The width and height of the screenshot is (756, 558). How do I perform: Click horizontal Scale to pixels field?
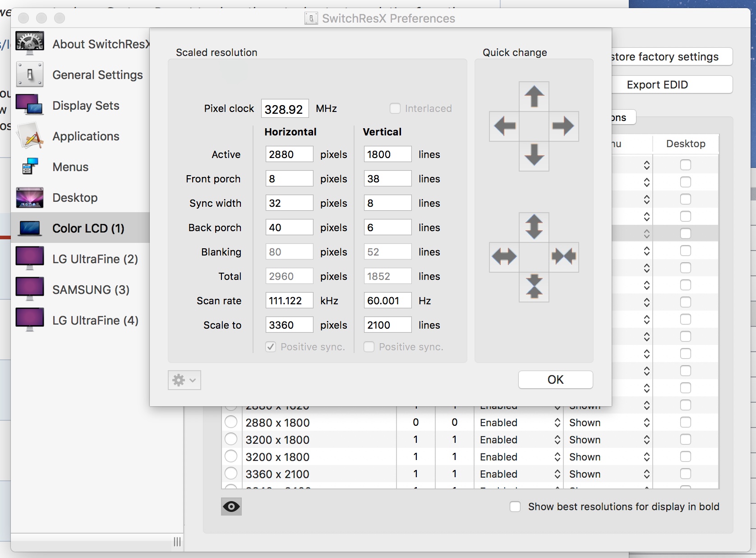tap(289, 325)
